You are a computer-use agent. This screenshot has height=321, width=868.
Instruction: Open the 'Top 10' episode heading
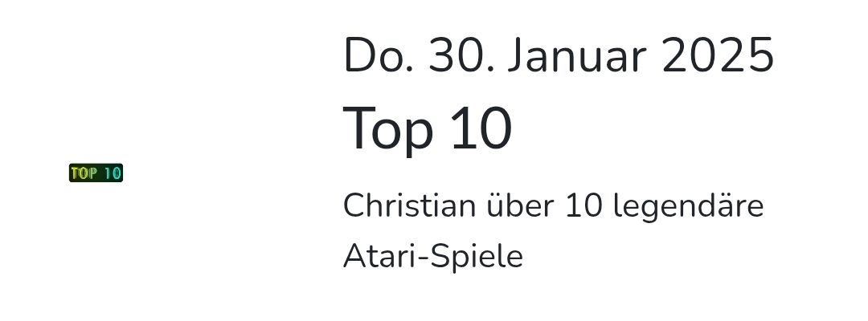point(428,129)
